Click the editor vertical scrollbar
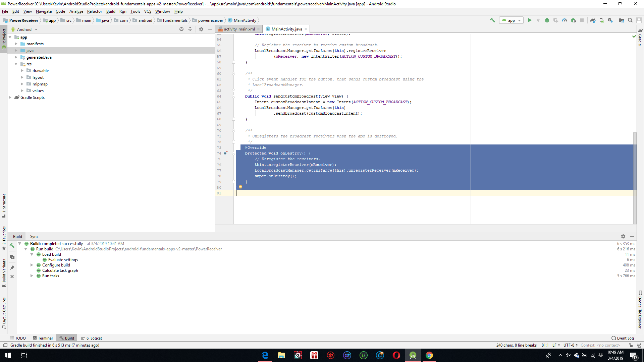The width and height of the screenshot is (644, 362). (635, 178)
